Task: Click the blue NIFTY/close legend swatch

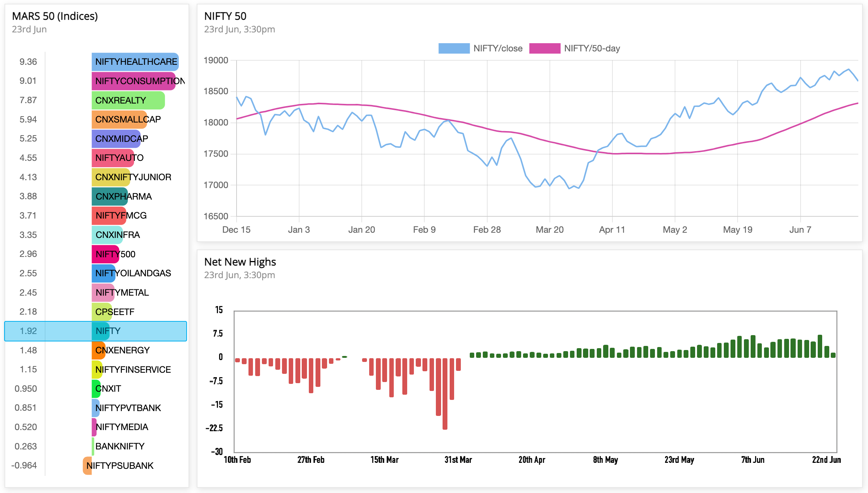Action: pyautogui.click(x=454, y=48)
